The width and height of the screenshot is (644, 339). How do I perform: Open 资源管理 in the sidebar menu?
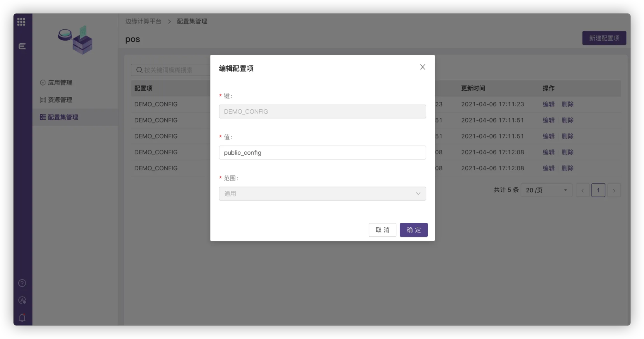[60, 100]
